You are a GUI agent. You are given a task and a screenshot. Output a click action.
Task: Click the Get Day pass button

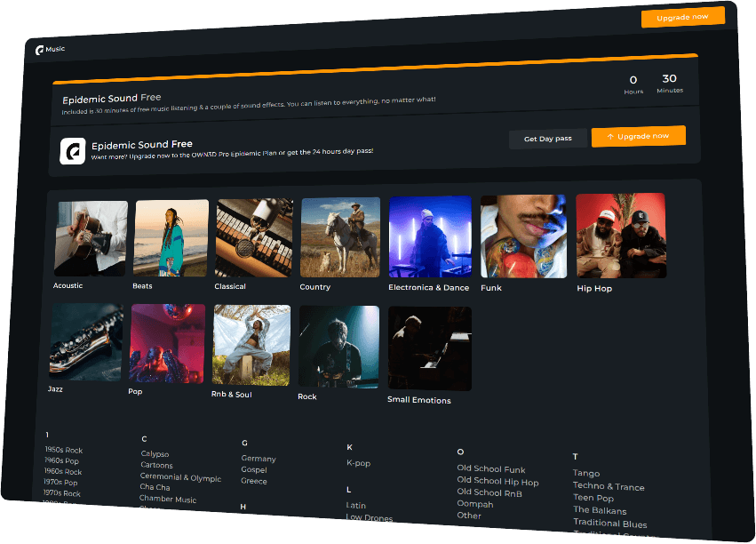(548, 139)
